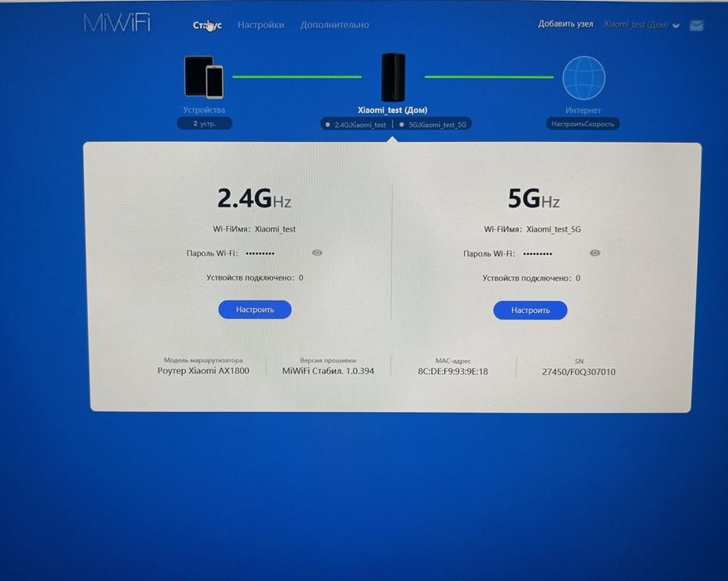Open the mail envelope icon
The image size is (728, 581).
696,26
